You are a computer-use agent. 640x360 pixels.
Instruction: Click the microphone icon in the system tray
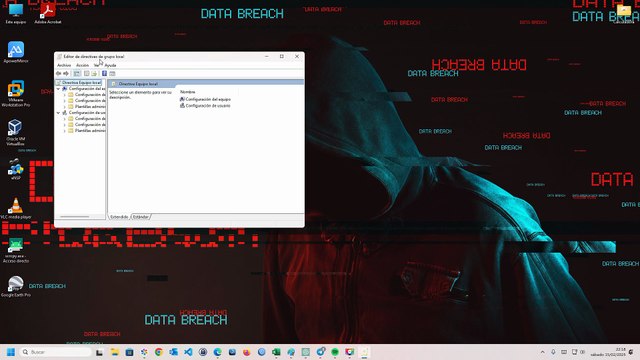553,352
